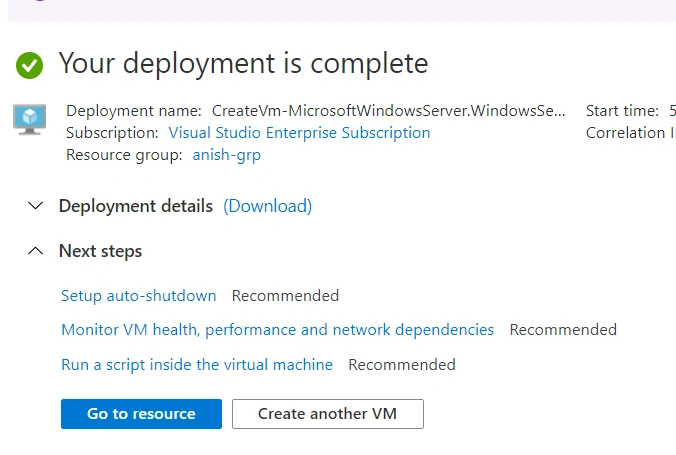Click the virtual machine monitor icon

29,119
